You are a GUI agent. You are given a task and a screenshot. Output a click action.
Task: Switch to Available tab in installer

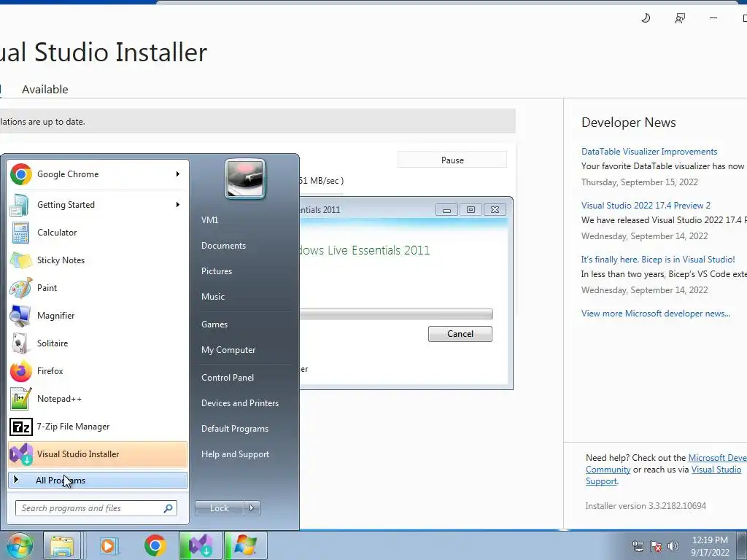pos(44,90)
